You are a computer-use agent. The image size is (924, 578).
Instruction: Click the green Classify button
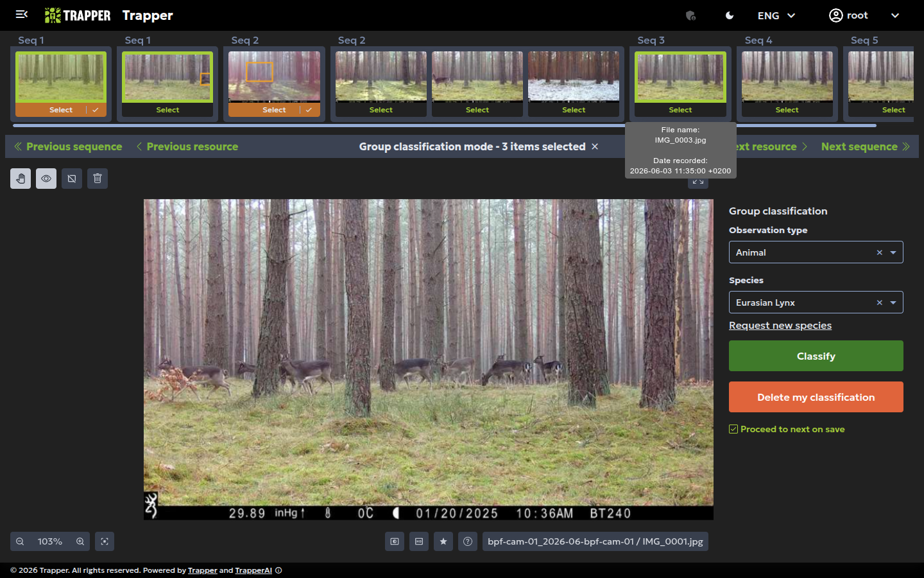tap(816, 356)
